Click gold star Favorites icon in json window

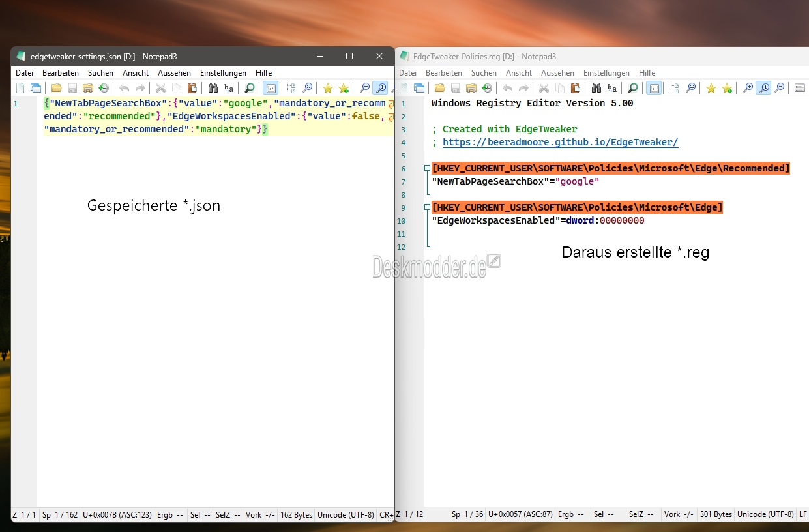point(328,88)
